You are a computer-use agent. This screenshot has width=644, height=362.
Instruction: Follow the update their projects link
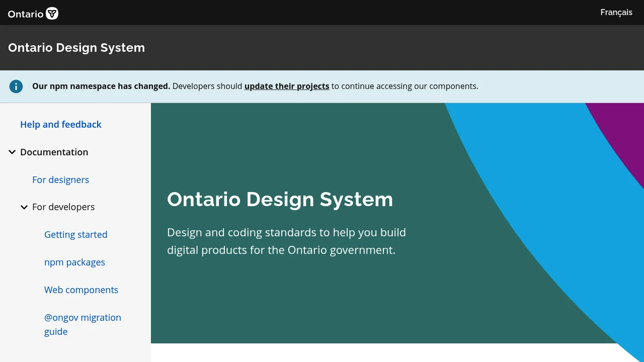287,86
